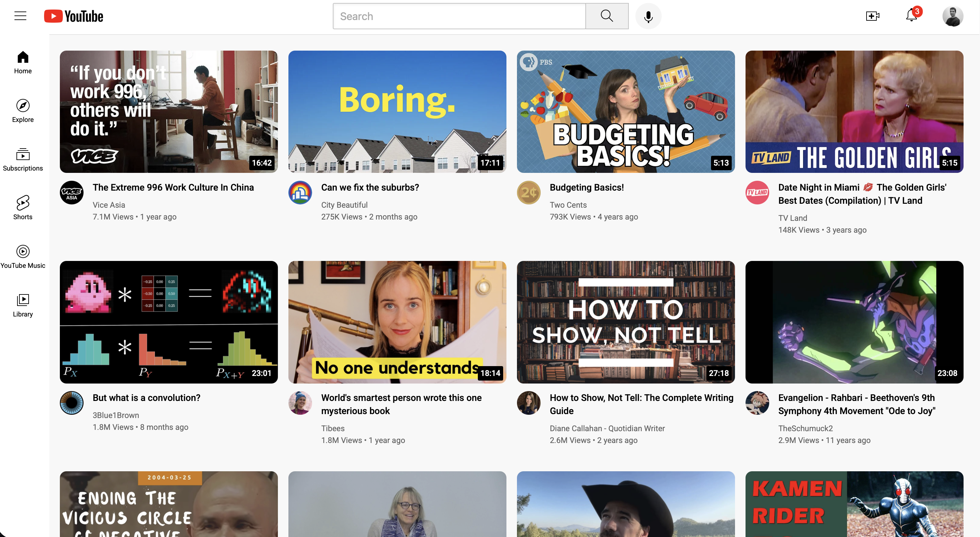Image resolution: width=980 pixels, height=537 pixels.
Task: Start voice search with microphone
Action: (x=649, y=16)
